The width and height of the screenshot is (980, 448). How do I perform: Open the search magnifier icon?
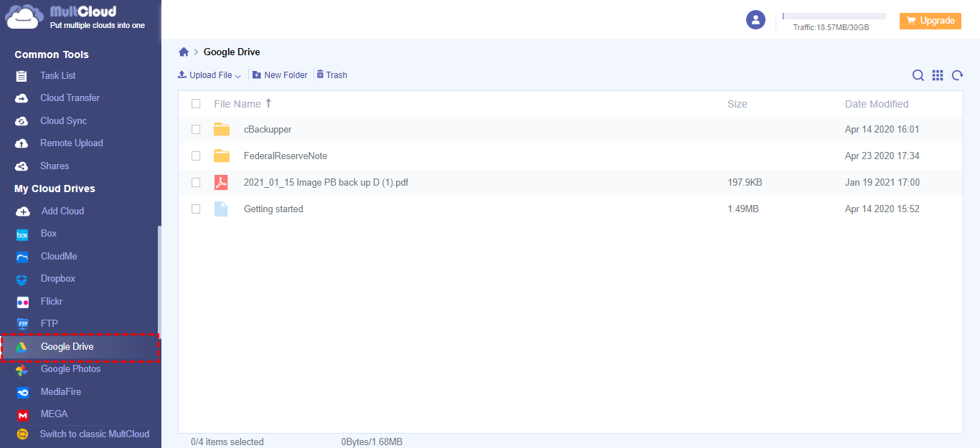click(918, 75)
